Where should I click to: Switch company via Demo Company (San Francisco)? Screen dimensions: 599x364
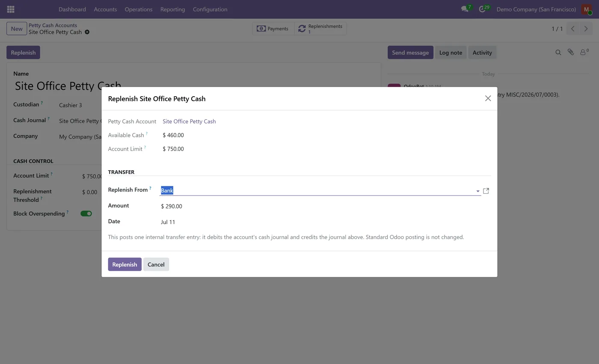pyautogui.click(x=536, y=9)
